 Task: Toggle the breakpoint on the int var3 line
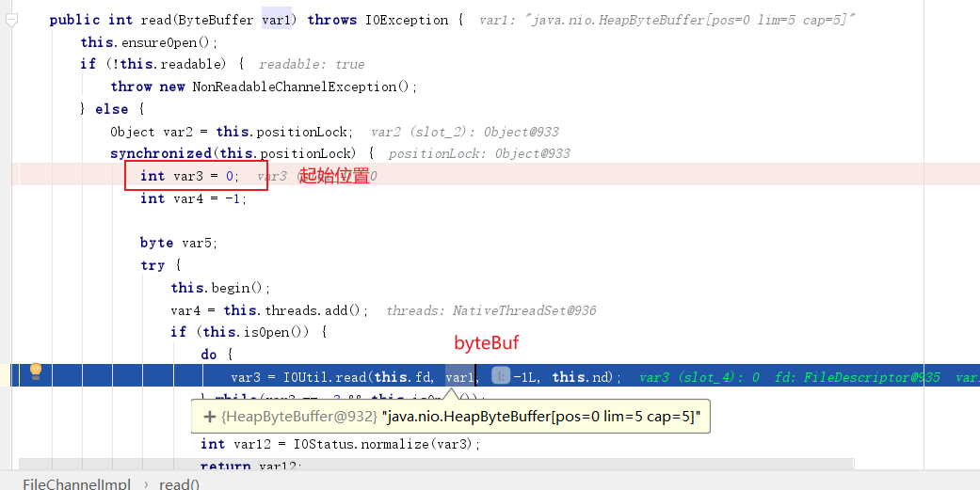(x=28, y=176)
